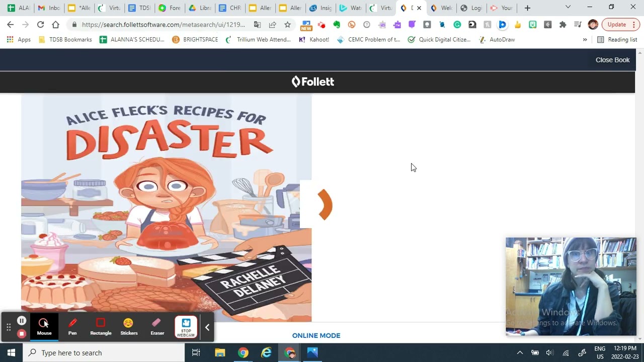644x362 pixels.
Task: Open the Windows Start menu
Action: pyautogui.click(x=11, y=352)
